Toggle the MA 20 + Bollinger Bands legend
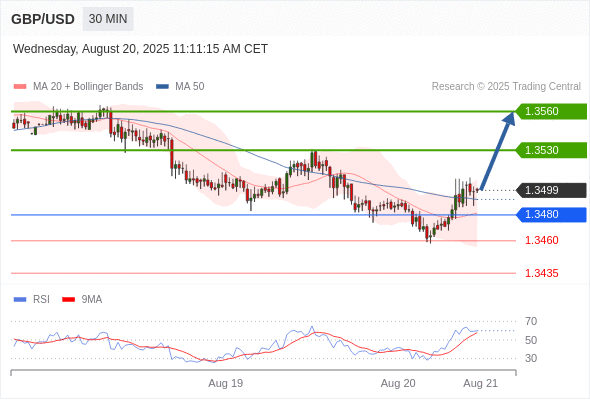Viewport: 590px width, 400px height. tap(78, 87)
